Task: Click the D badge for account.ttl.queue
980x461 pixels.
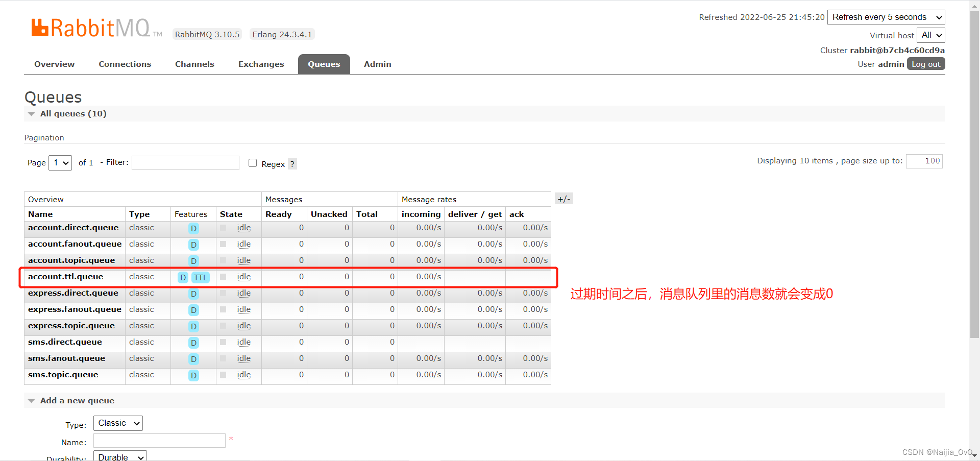Action: point(183,277)
